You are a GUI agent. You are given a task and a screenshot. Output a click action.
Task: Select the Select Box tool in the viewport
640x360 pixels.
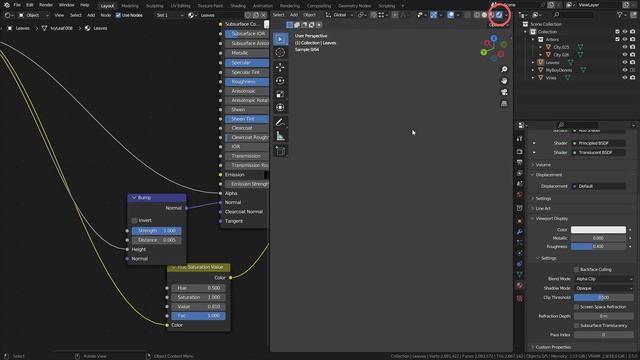coord(280,39)
